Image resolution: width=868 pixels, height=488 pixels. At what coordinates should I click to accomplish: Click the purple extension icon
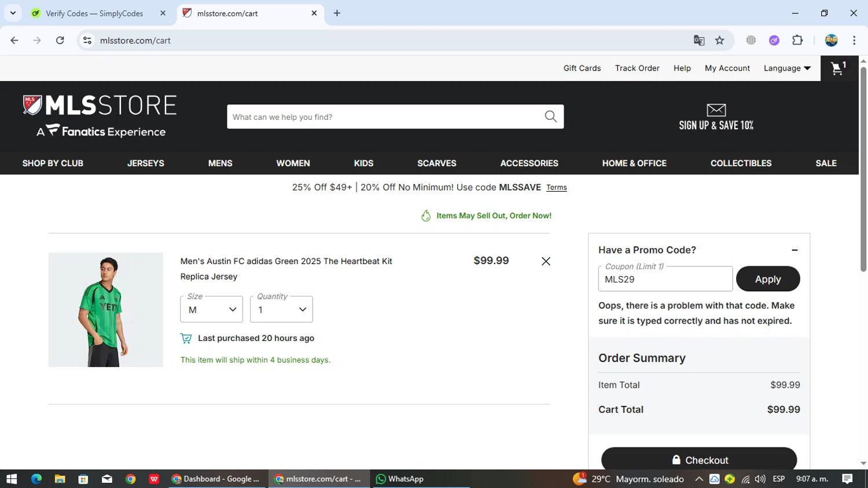774,41
